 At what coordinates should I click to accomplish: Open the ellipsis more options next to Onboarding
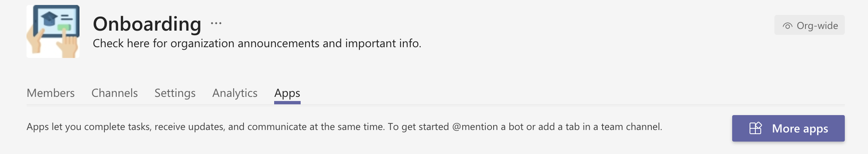pyautogui.click(x=216, y=23)
